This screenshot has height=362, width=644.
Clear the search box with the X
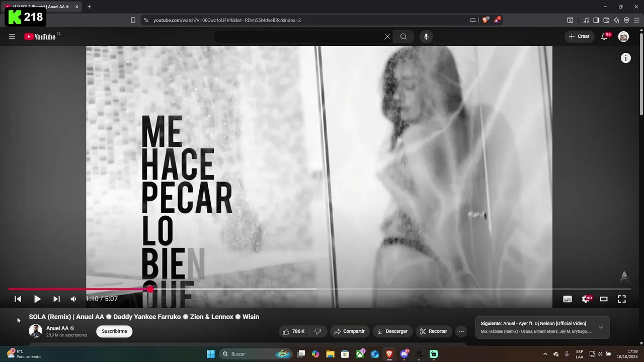(x=387, y=37)
